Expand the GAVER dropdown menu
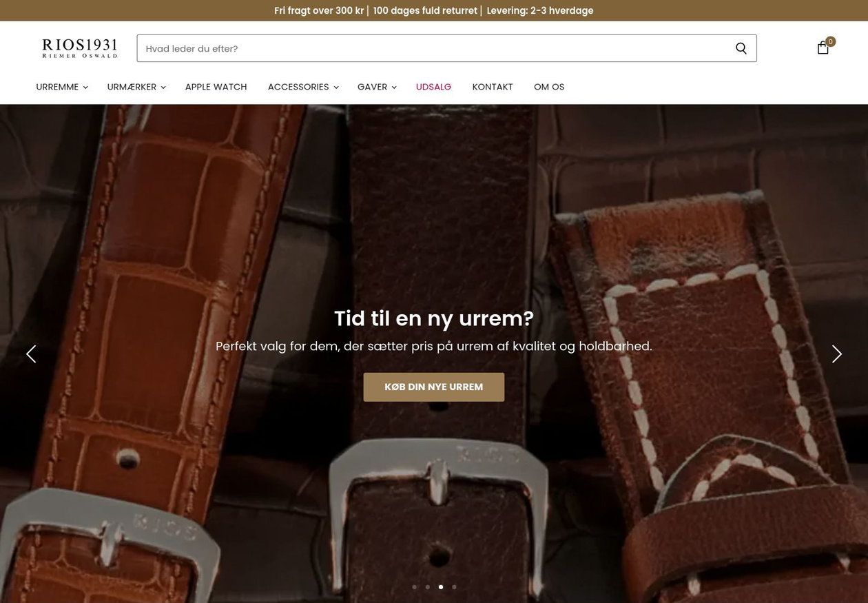The image size is (868, 603). point(377,87)
